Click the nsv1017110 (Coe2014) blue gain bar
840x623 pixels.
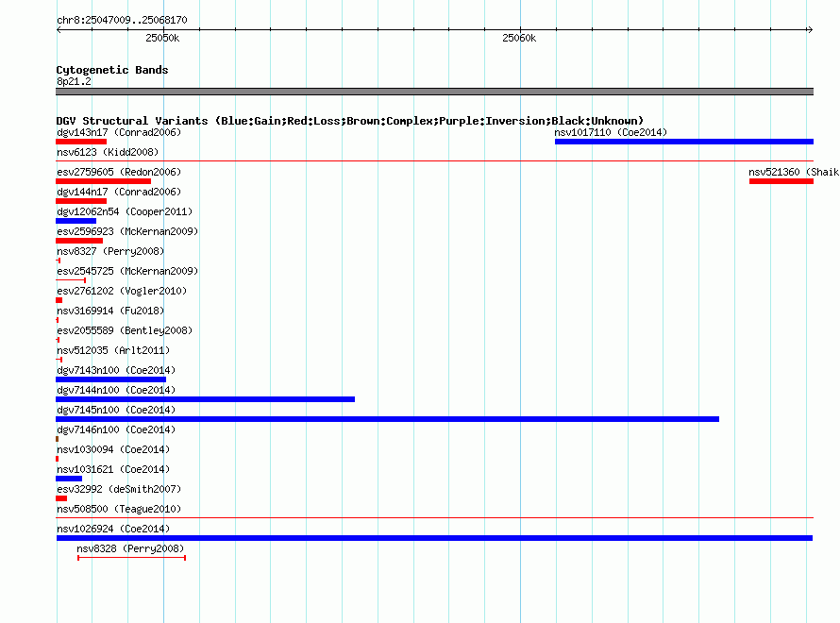click(684, 142)
